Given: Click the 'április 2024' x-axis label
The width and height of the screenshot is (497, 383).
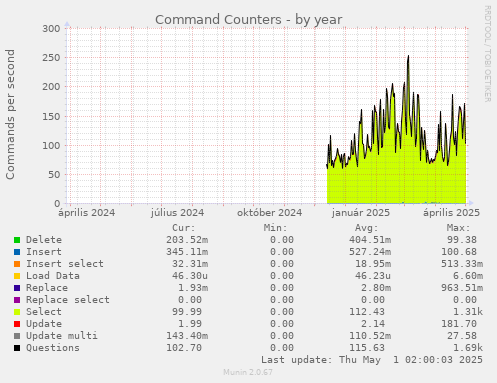Looking at the screenshot, I should pos(87,213).
